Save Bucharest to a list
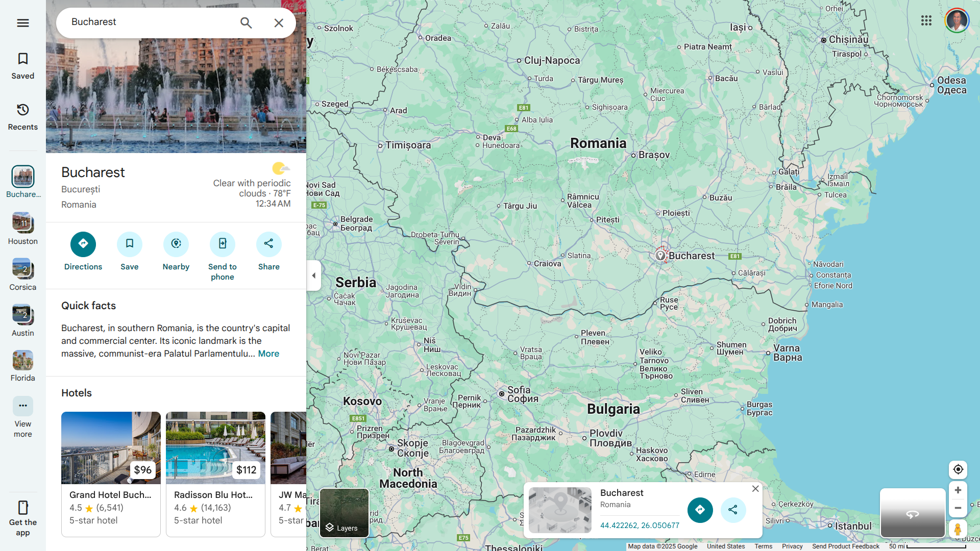 click(x=129, y=244)
